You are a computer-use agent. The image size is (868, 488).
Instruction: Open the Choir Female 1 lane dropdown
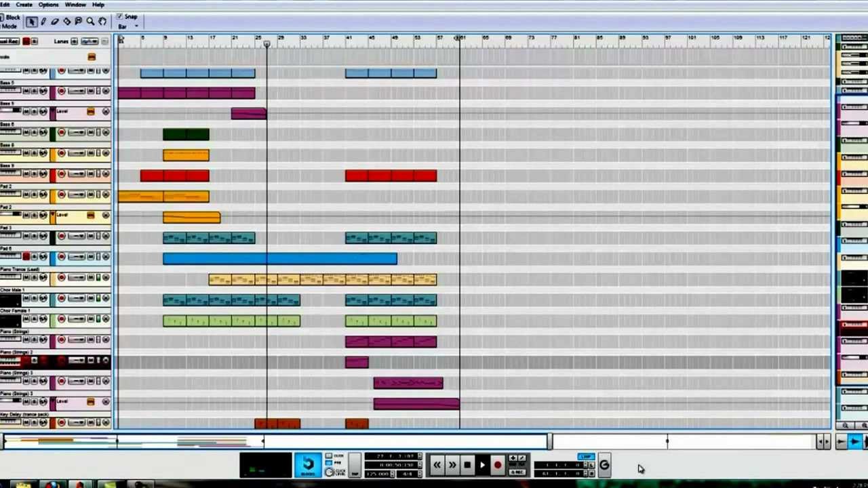(x=78, y=319)
